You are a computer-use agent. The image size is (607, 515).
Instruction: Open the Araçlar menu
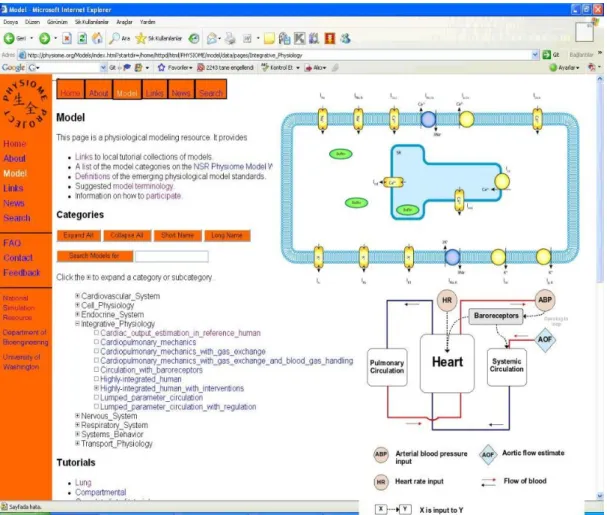pos(124,22)
